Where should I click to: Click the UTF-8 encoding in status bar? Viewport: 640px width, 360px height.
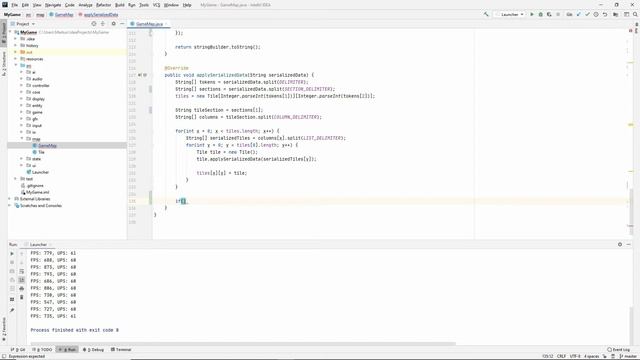(x=575, y=356)
